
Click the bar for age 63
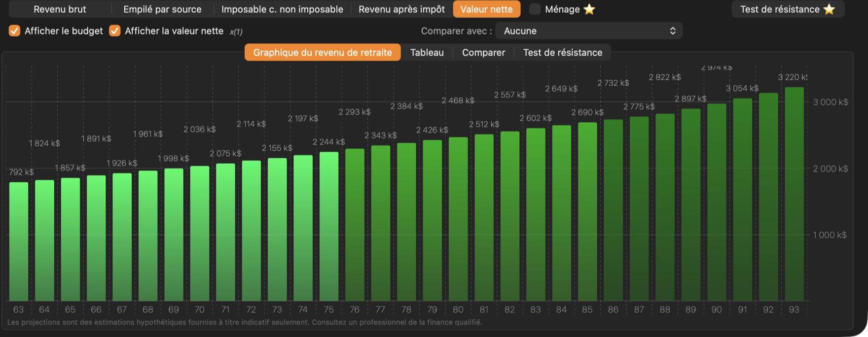(19, 241)
